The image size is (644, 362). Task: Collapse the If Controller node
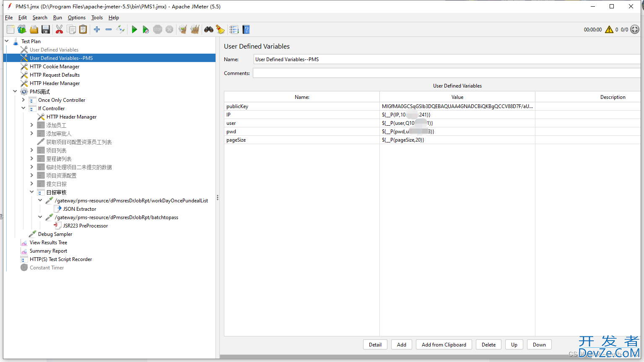point(23,108)
